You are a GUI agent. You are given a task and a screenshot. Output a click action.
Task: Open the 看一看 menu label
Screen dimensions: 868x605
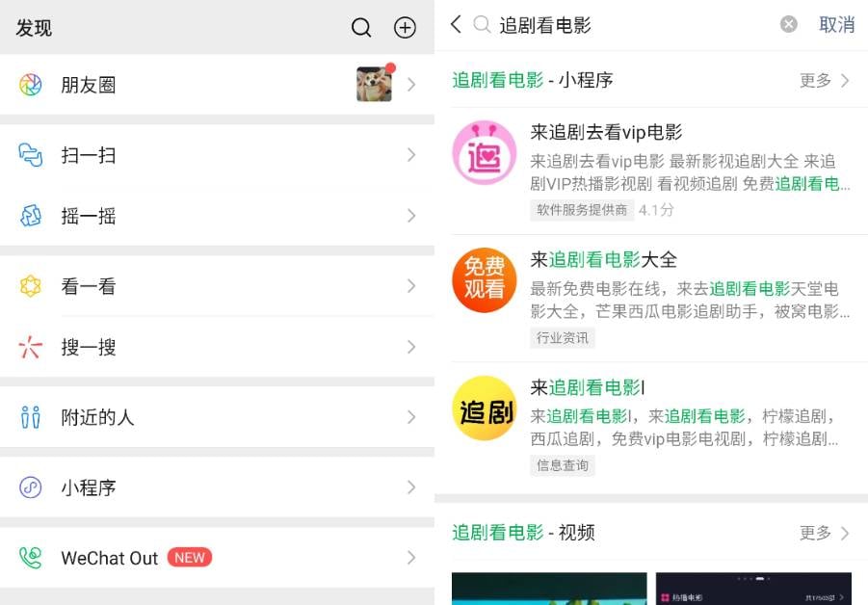pyautogui.click(x=89, y=286)
